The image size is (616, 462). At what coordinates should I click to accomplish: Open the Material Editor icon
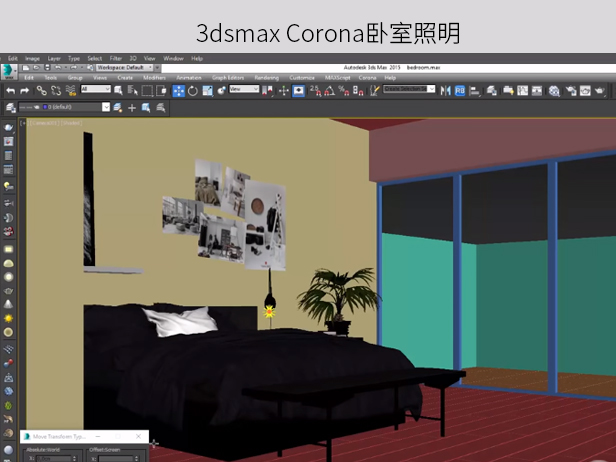pyautogui.click(x=554, y=90)
